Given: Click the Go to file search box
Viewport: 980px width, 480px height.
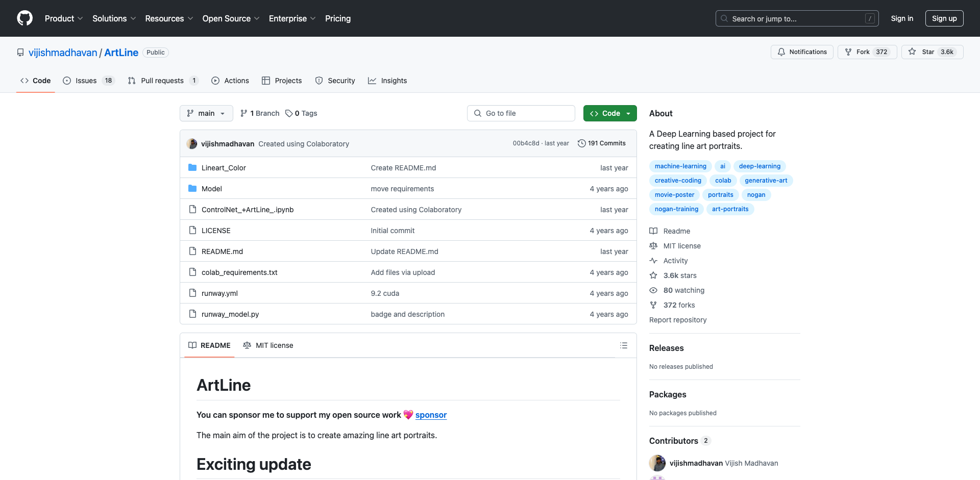Looking at the screenshot, I should 521,113.
